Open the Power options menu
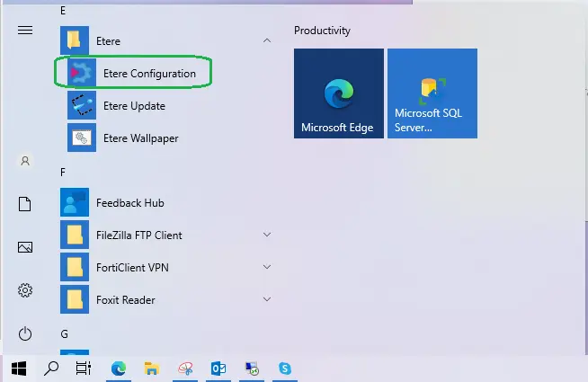 pyautogui.click(x=25, y=333)
